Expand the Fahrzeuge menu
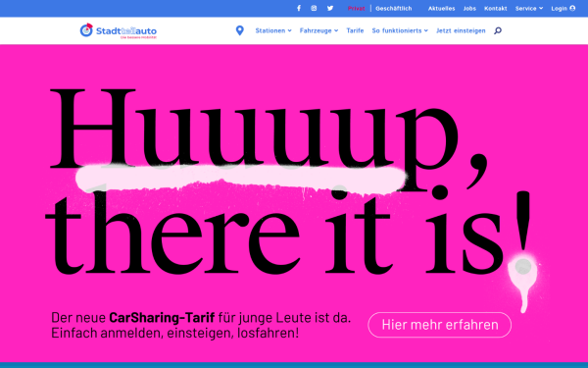Viewport: 588px width, 368px height. pyautogui.click(x=318, y=30)
